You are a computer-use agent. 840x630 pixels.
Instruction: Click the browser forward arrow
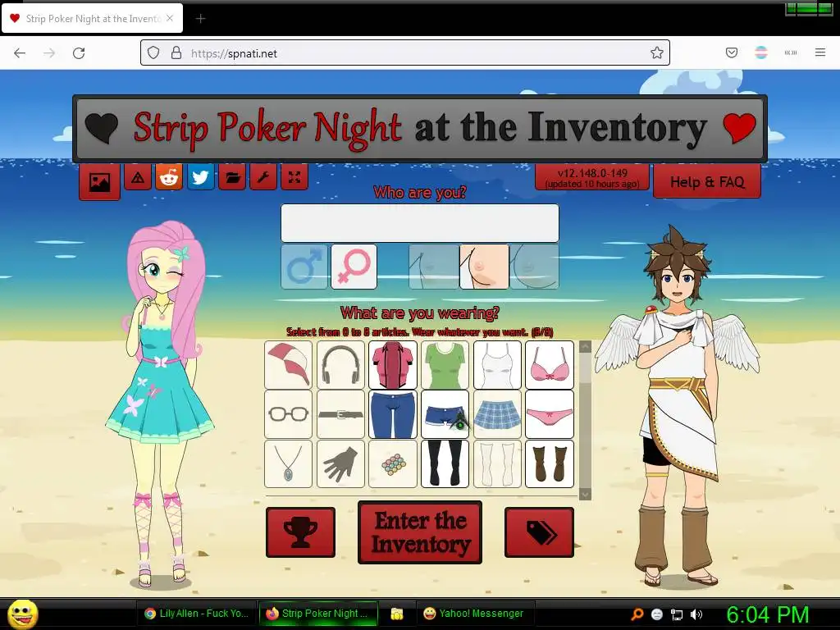(49, 53)
